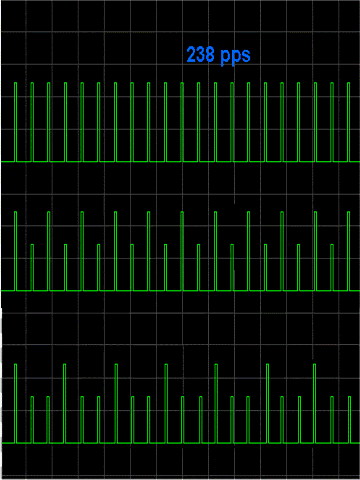Click the baseline of the bottom waveform
Image resolution: width=360 pixels, height=480 pixels.
(x=180, y=443)
